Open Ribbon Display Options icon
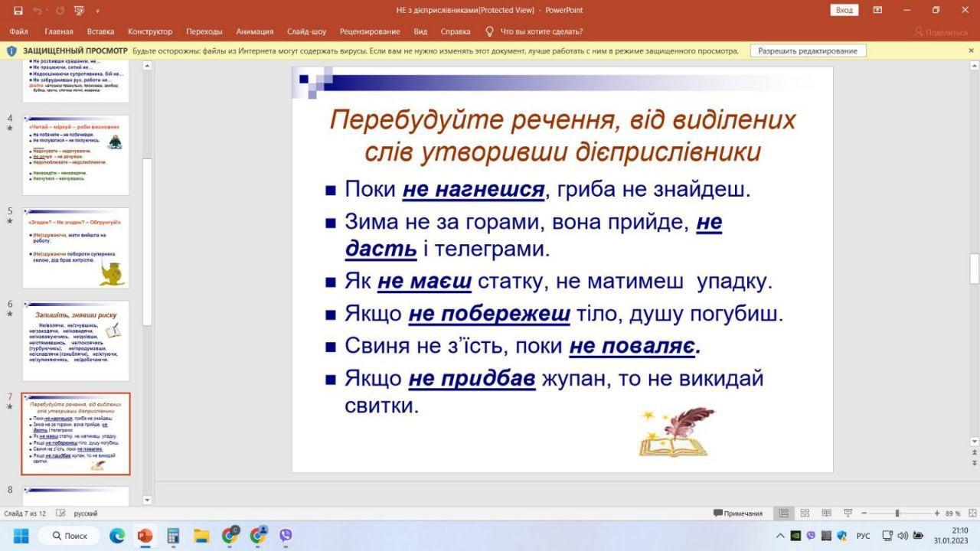This screenshot has height=551, width=980. 877,10
